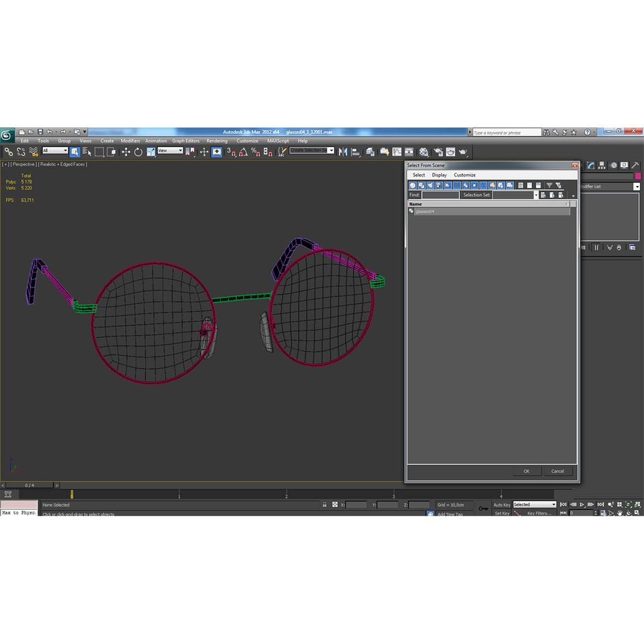Activate the Select and Move tool
644x644 pixels.
tap(126, 152)
